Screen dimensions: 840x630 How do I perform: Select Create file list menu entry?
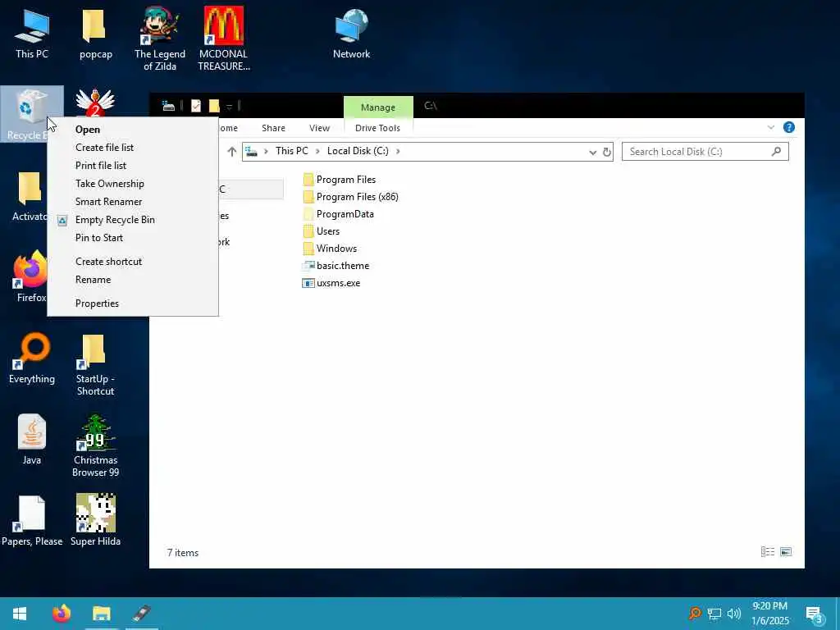[133, 148]
